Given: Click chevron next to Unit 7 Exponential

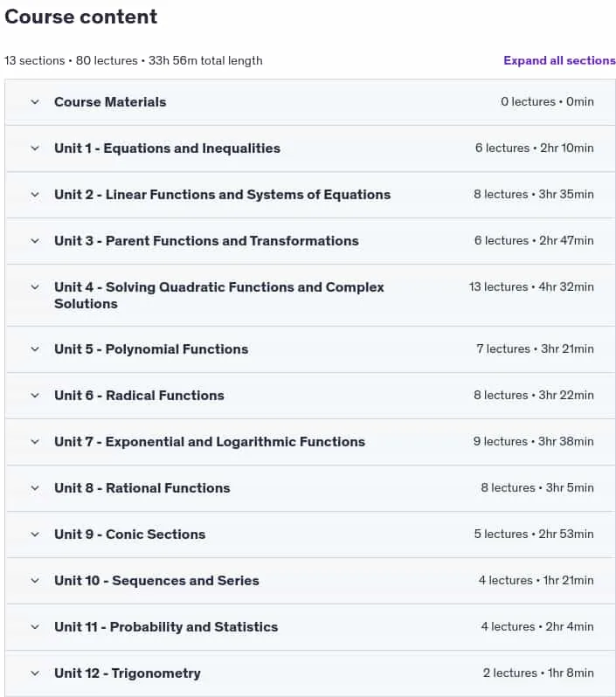Looking at the screenshot, I should pos(35,442).
